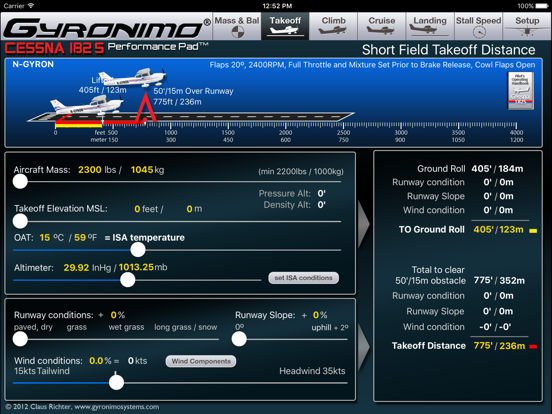Click the Ground Roll 405' / 184m value
The image size is (552, 414).
click(497, 169)
